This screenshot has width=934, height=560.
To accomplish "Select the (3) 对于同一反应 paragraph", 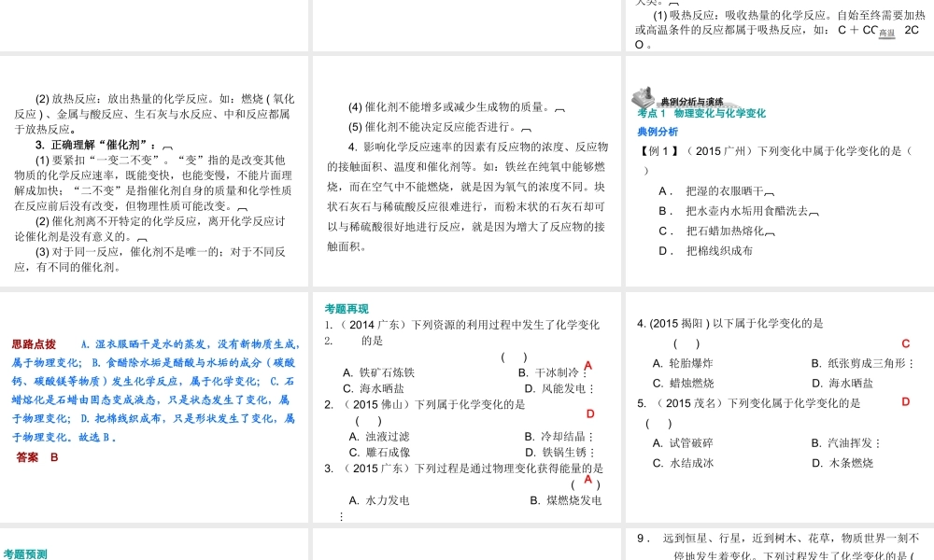I will point(150,259).
